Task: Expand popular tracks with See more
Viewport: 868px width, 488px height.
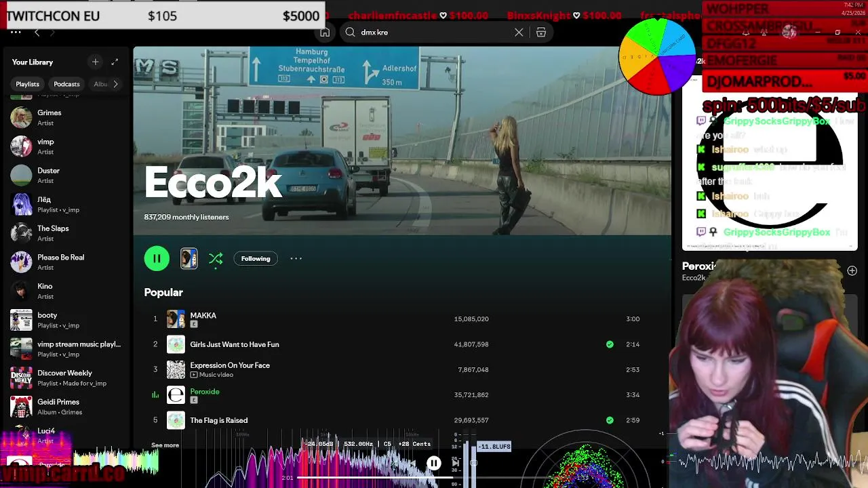Action: 165,445
